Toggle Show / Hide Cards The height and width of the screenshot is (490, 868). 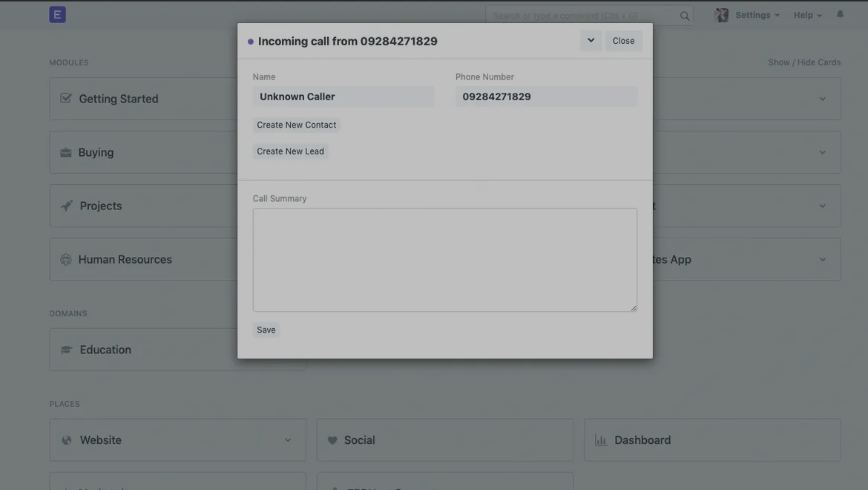coord(804,62)
